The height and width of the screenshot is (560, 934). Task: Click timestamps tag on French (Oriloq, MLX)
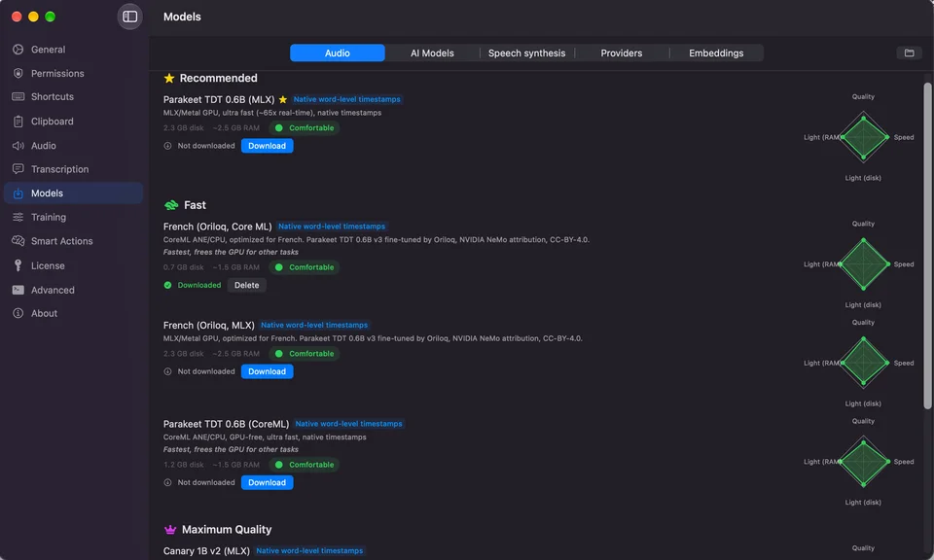click(314, 325)
